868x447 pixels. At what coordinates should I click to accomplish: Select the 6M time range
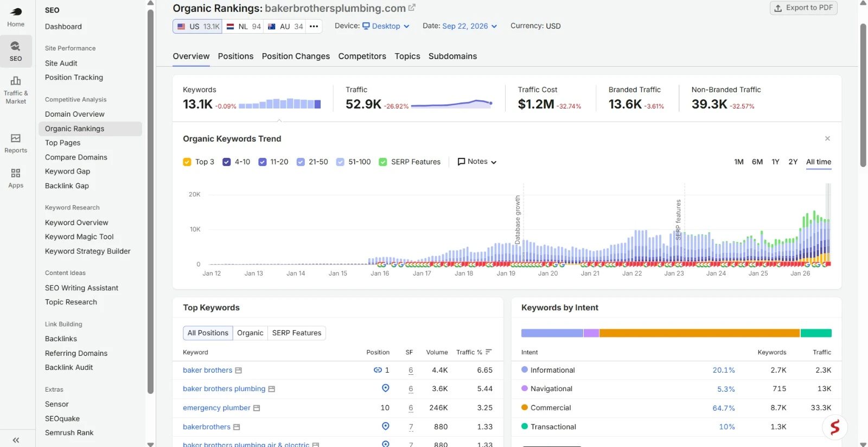click(757, 162)
